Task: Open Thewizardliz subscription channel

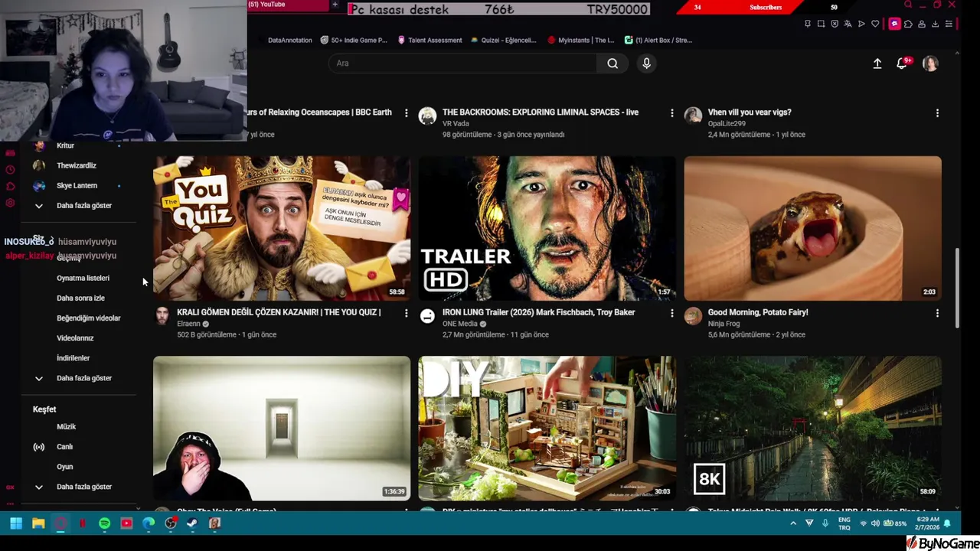Action: pyautogui.click(x=77, y=166)
